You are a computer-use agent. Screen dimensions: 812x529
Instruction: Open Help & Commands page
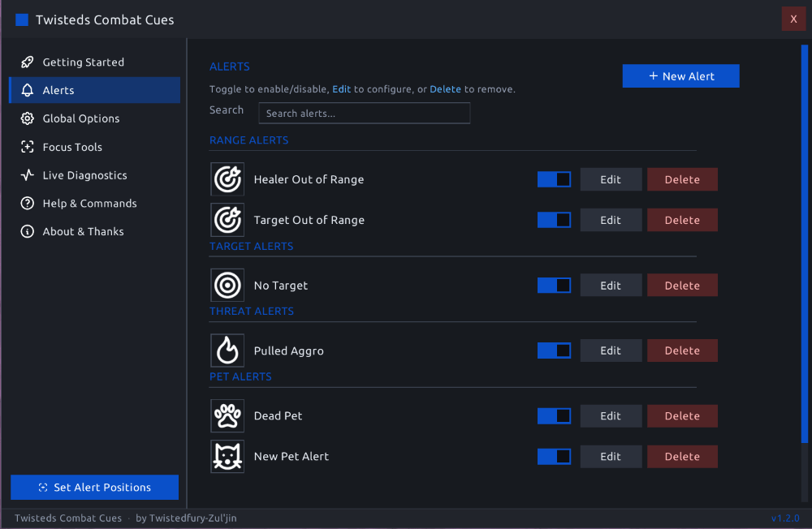click(95, 204)
